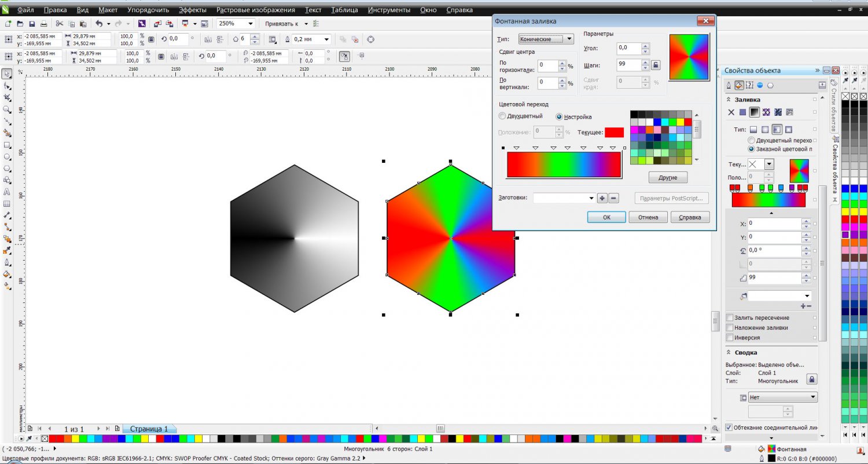
Task: Select the Настройка radio button
Action: pos(559,116)
